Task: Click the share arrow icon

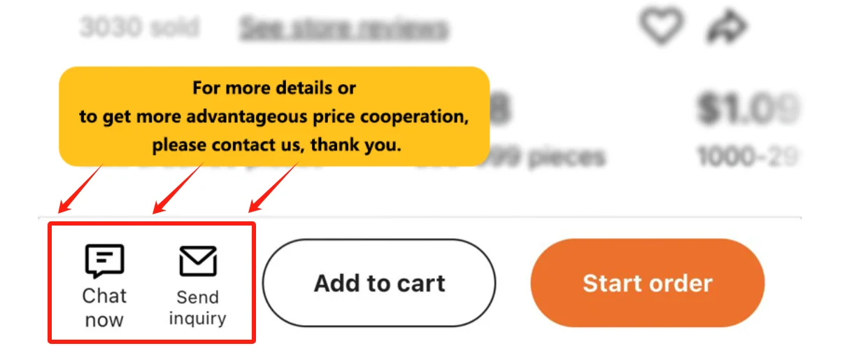Action: (x=727, y=27)
